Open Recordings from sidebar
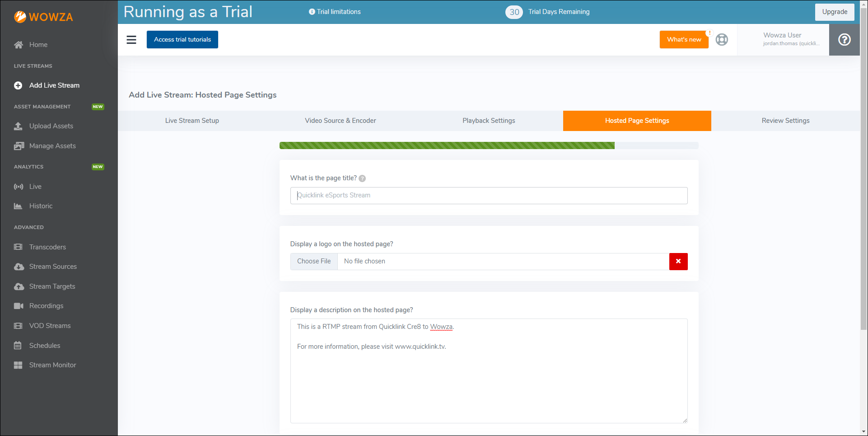The image size is (868, 436). tap(46, 306)
